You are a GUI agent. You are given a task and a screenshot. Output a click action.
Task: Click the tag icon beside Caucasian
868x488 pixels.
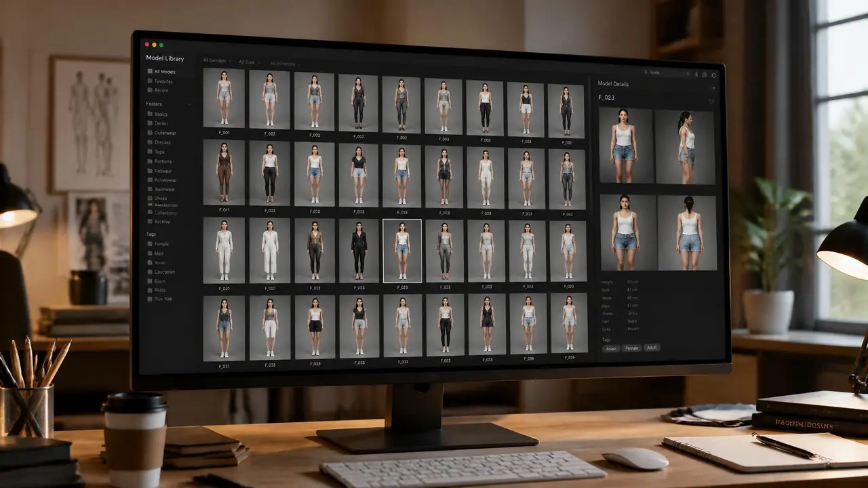(x=150, y=272)
